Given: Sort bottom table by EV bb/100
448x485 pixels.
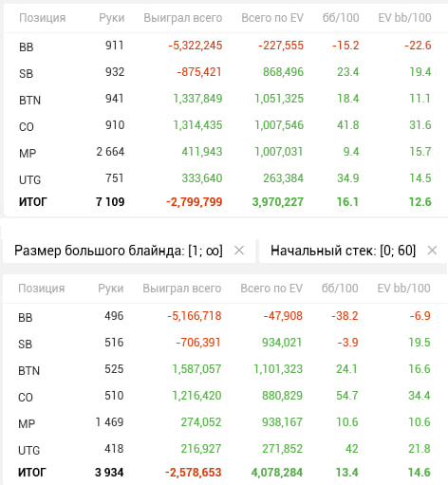Looking at the screenshot, I should pos(403,289).
